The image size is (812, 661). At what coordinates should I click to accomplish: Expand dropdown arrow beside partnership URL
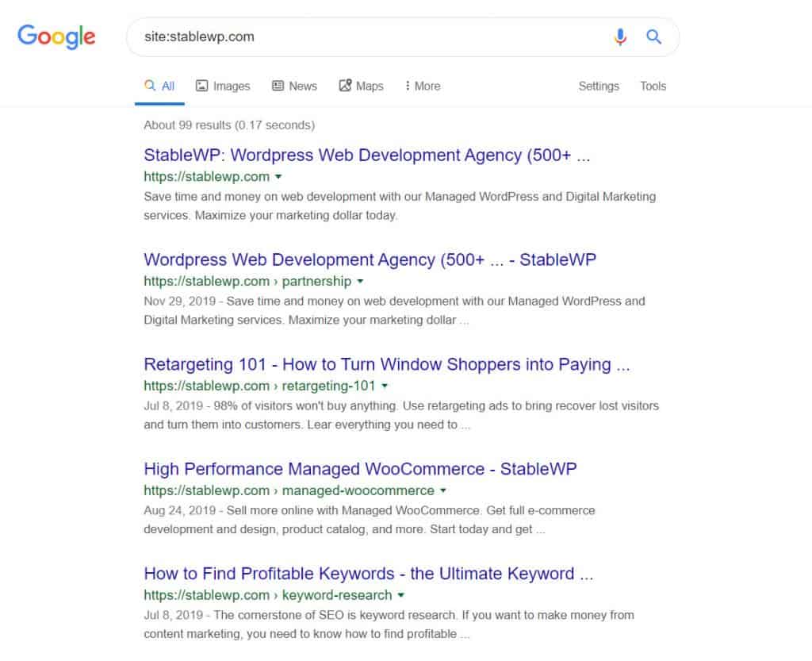[x=361, y=281]
